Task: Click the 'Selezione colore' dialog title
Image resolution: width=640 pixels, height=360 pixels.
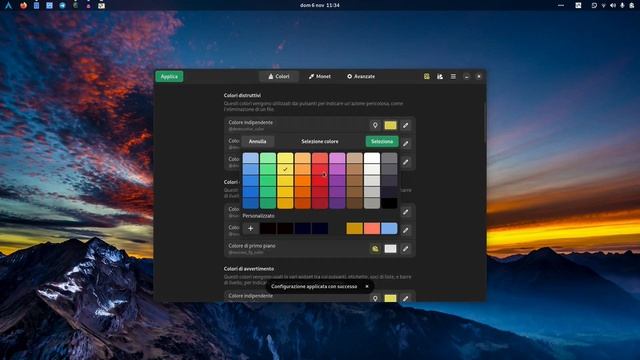Action: (x=320, y=142)
